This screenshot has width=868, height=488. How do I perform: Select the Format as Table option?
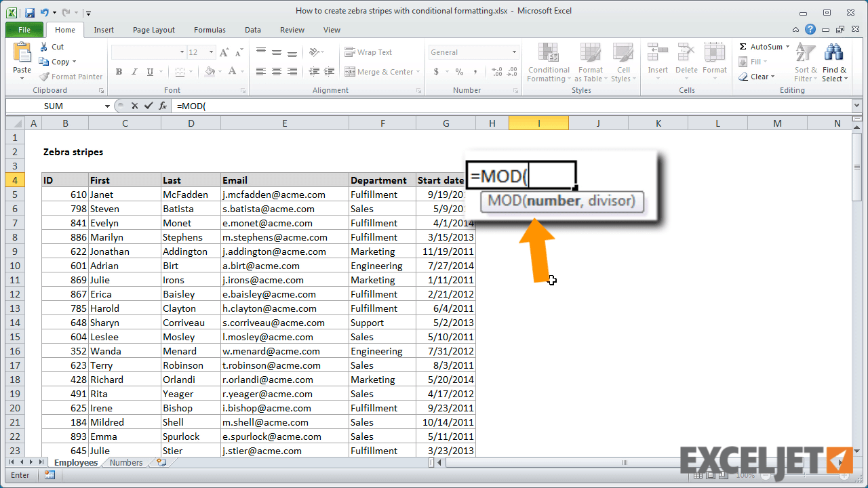[x=590, y=63]
